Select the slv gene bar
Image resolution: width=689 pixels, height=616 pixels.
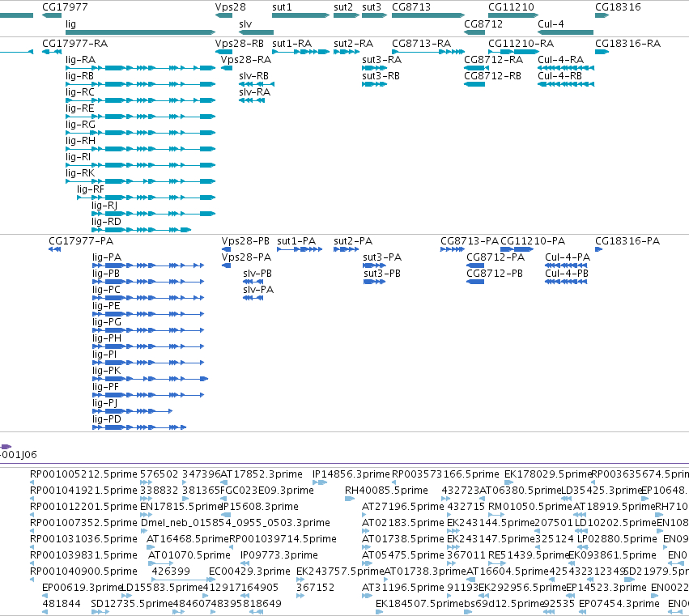(x=256, y=32)
